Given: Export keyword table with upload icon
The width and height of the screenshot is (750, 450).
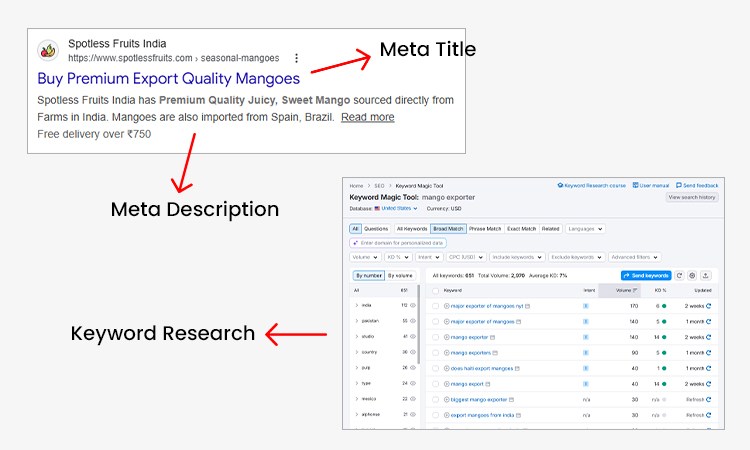Looking at the screenshot, I should (x=706, y=275).
